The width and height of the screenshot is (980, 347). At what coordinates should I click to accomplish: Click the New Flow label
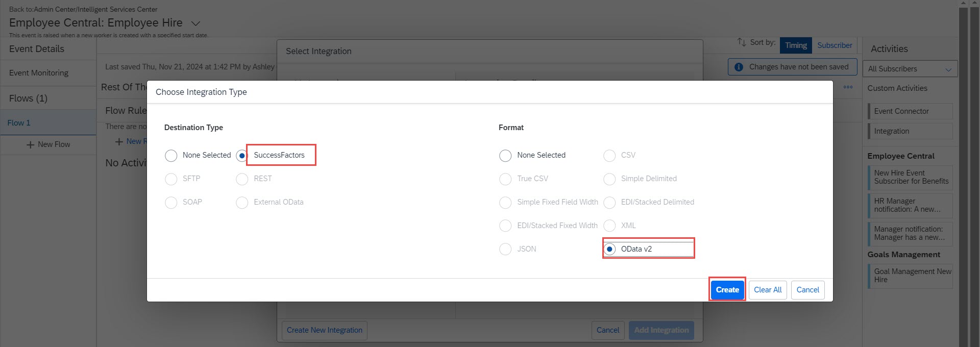coord(54,144)
